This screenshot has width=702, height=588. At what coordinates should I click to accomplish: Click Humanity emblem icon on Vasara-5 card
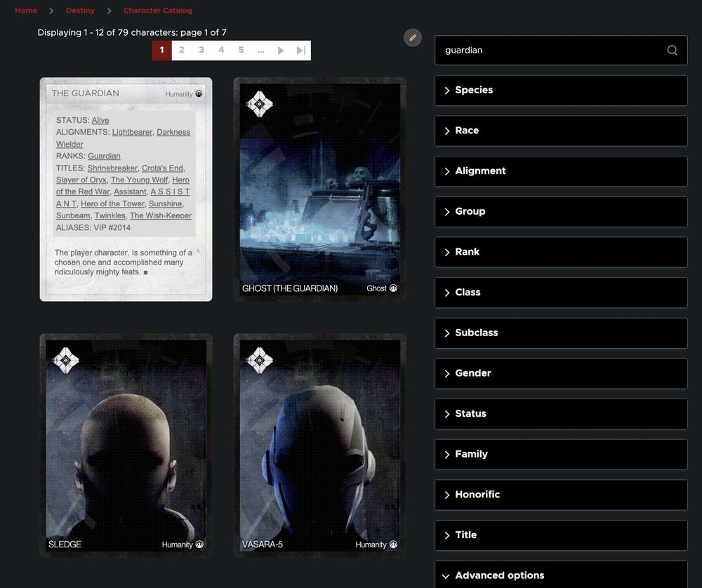coord(393,544)
